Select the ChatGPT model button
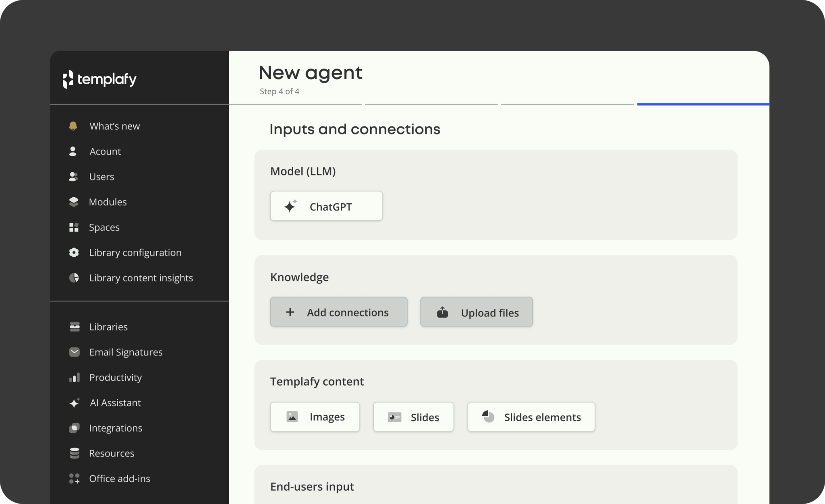This screenshot has width=825, height=504. [326, 206]
